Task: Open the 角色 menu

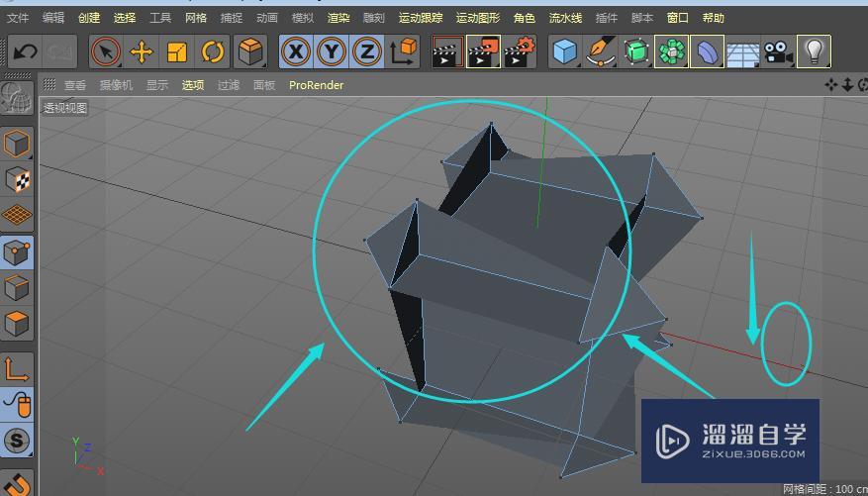Action: (525, 18)
